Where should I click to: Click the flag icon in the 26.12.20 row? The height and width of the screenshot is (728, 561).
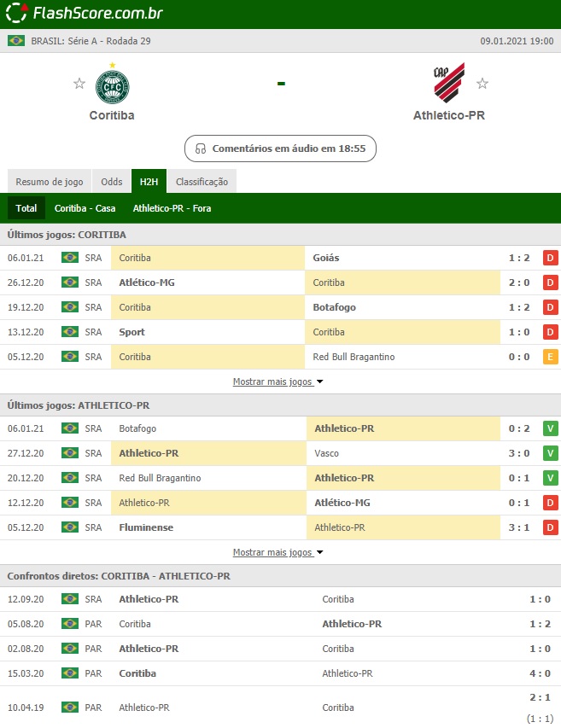[x=70, y=282]
